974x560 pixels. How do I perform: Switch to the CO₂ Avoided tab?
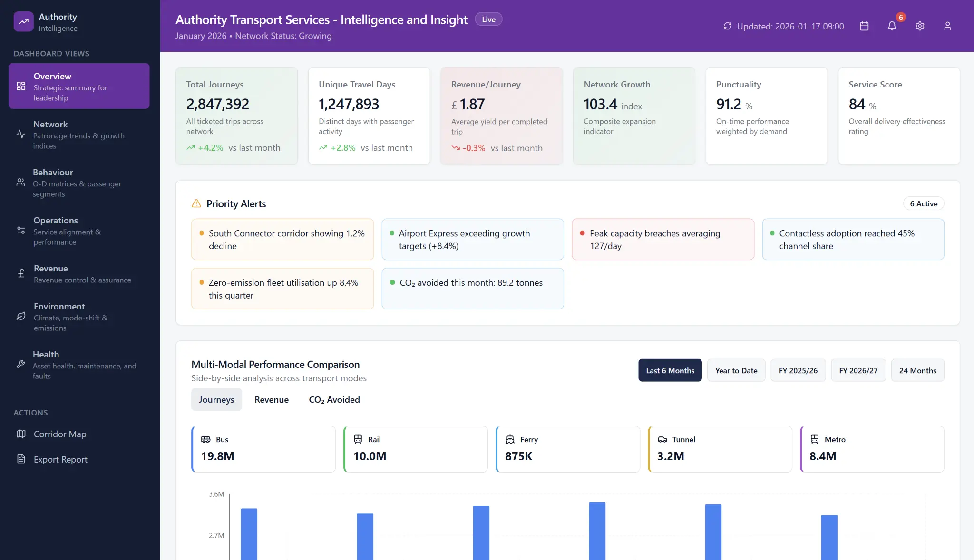(x=334, y=399)
